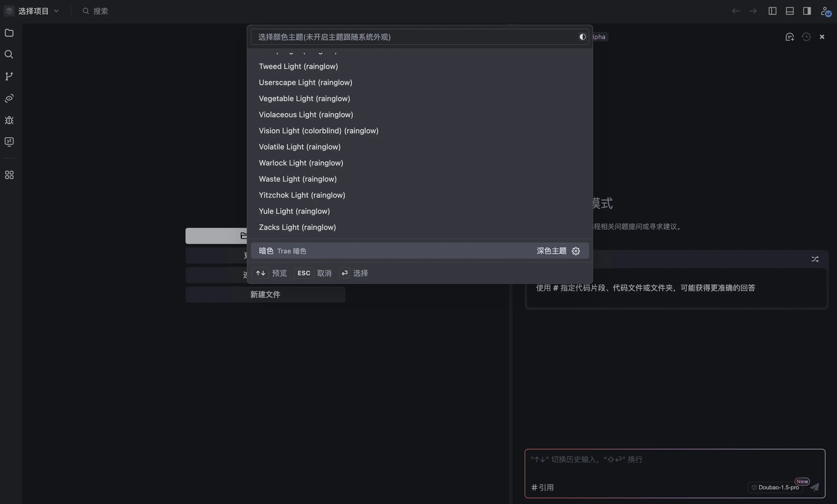Open the Doubao-1.5-pro model selector
The image size is (837, 504).
click(775, 487)
